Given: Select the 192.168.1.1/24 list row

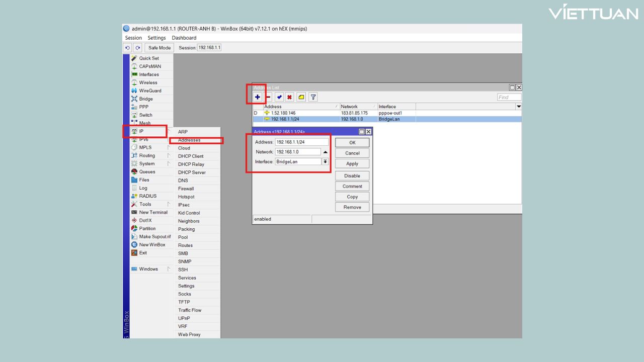Looking at the screenshot, I should [386, 119].
